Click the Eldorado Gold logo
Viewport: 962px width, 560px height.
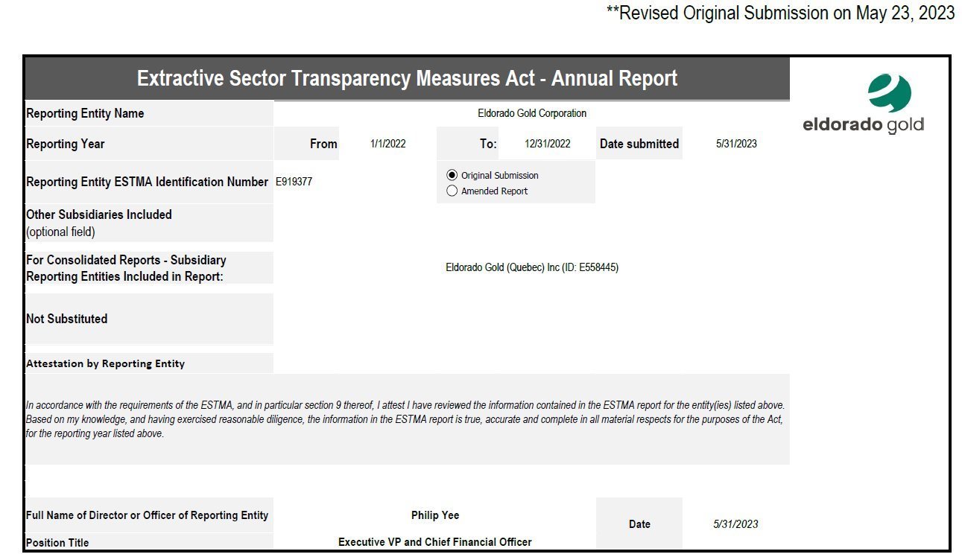[x=864, y=105]
